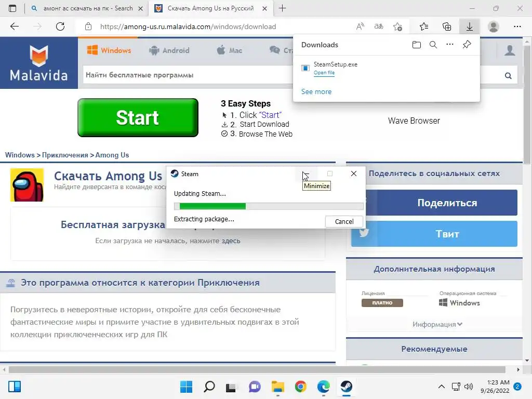
Task: Open Edge Settings and more menu
Action: (x=517, y=26)
